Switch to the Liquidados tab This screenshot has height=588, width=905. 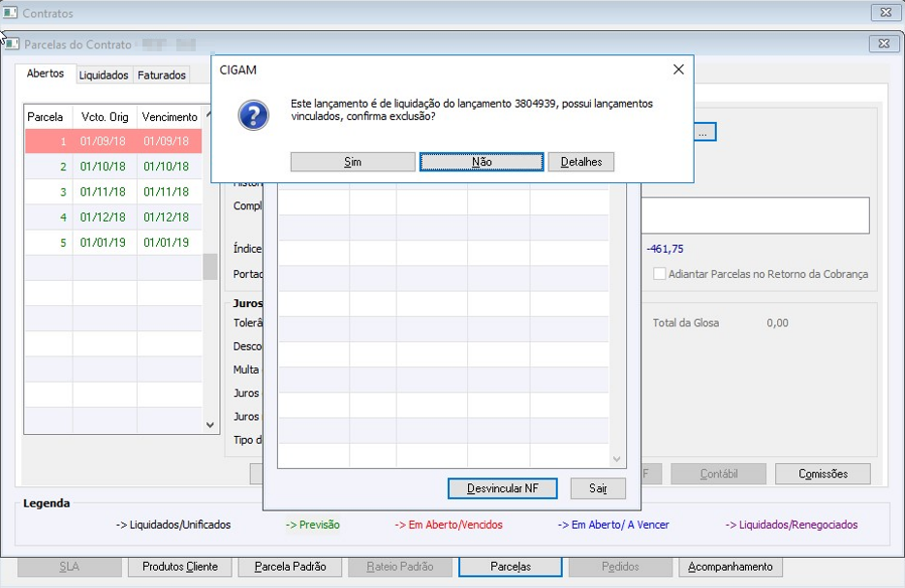tap(104, 75)
